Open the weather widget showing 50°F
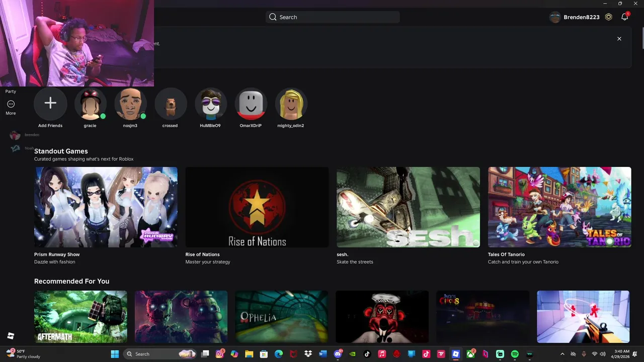The height and width of the screenshot is (362, 644). 23,354
